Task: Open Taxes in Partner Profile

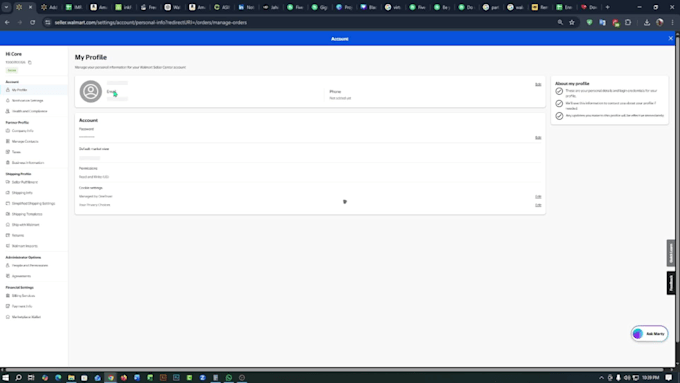Action: (16, 152)
